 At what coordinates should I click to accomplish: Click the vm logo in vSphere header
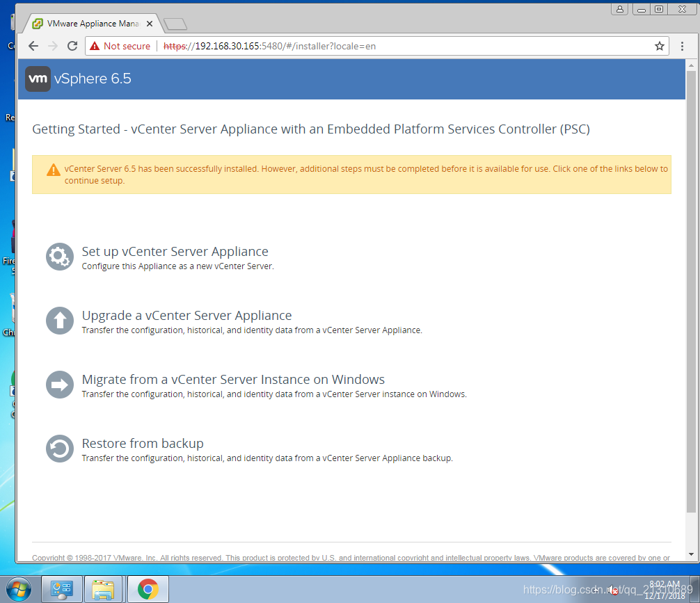click(38, 79)
